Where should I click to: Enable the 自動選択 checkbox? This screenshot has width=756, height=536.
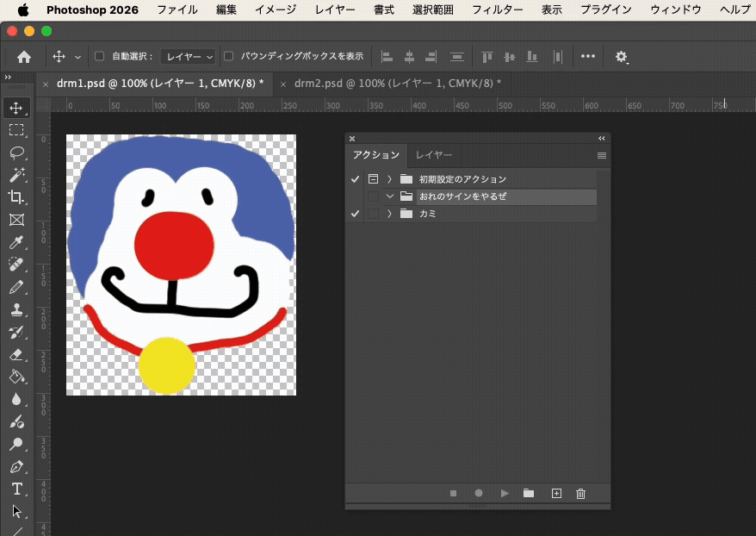[99, 57]
